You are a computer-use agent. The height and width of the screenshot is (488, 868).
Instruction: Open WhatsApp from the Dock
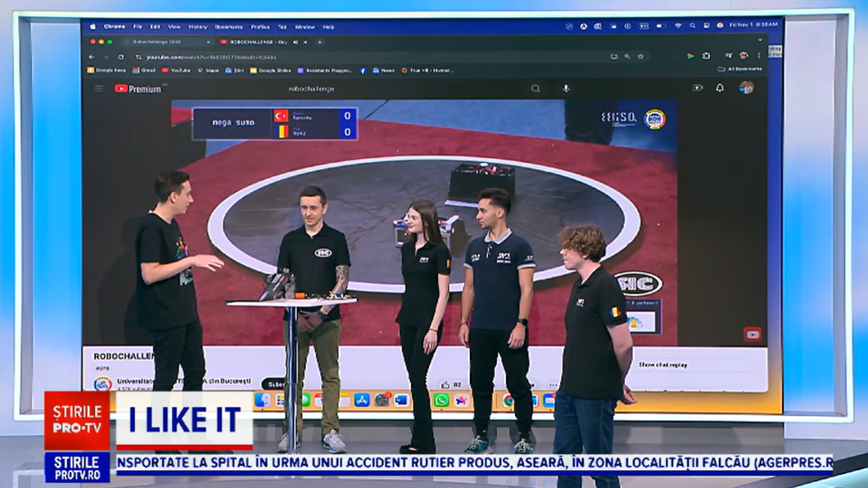tap(441, 400)
